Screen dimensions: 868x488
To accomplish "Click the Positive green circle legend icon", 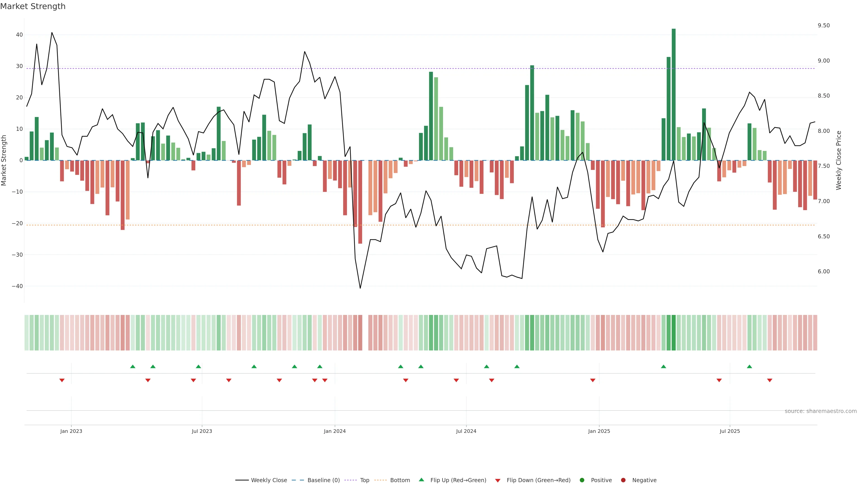I will pyautogui.click(x=582, y=480).
